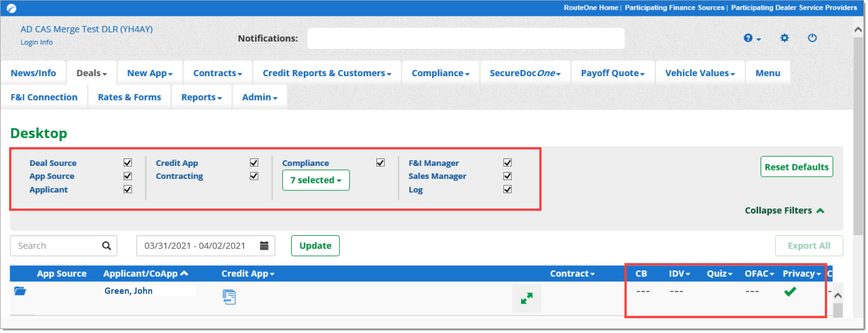Click the green expand arrows icon
The width and height of the screenshot is (868, 333).
point(527,298)
